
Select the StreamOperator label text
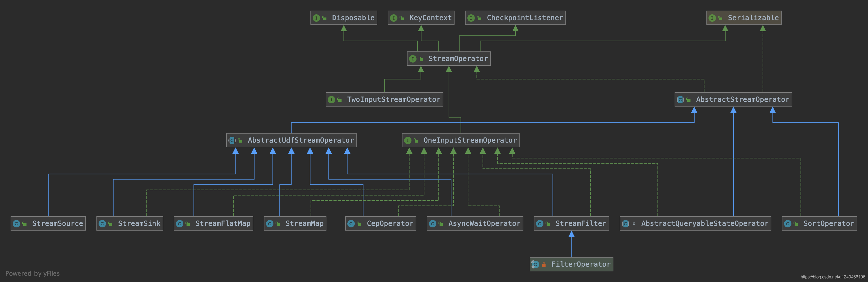[458, 59]
